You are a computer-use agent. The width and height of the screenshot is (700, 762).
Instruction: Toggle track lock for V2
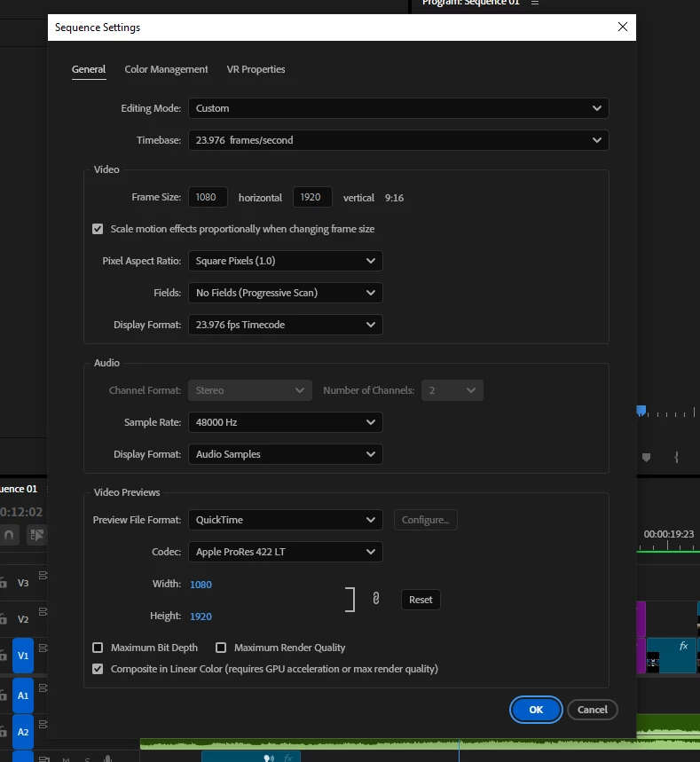point(3,618)
